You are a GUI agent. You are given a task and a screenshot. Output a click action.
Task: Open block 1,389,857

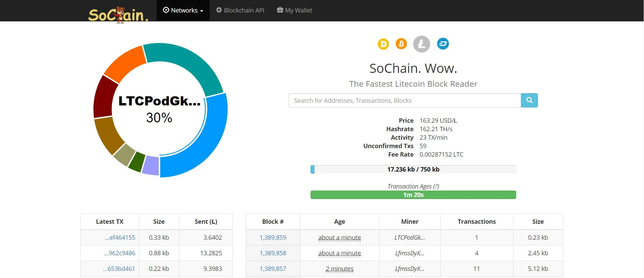click(273, 269)
